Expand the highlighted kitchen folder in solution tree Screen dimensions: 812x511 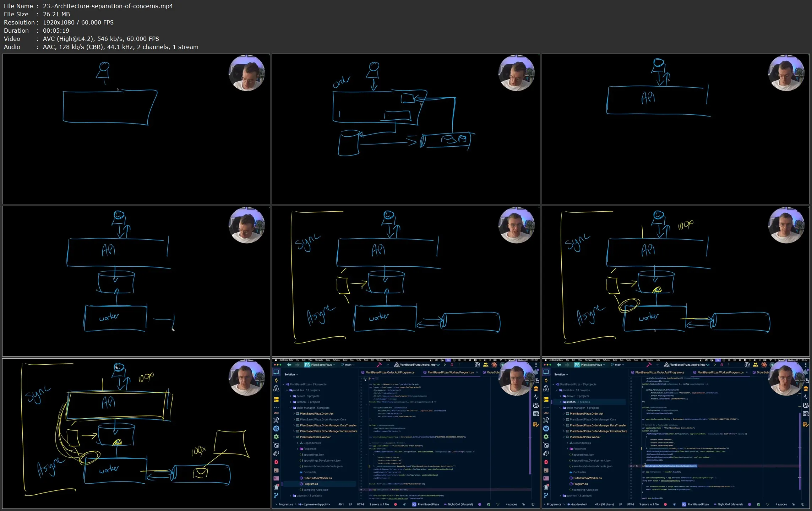(561, 402)
